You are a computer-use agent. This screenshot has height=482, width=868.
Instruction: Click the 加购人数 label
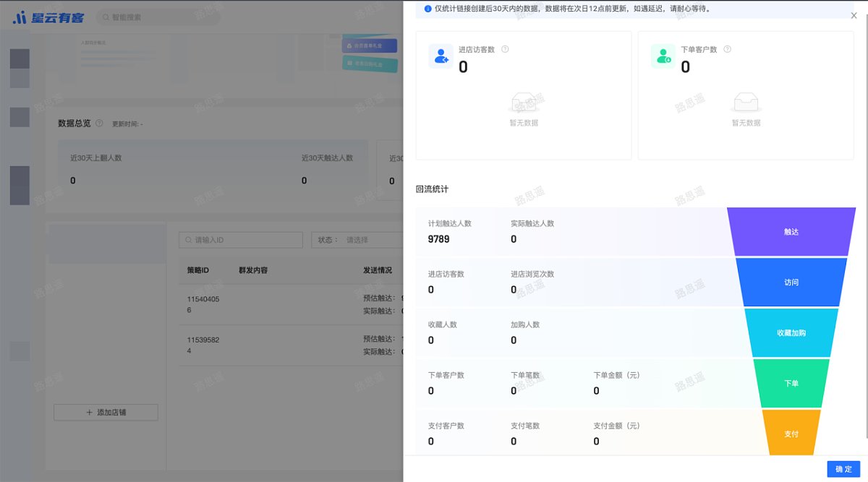pos(525,325)
